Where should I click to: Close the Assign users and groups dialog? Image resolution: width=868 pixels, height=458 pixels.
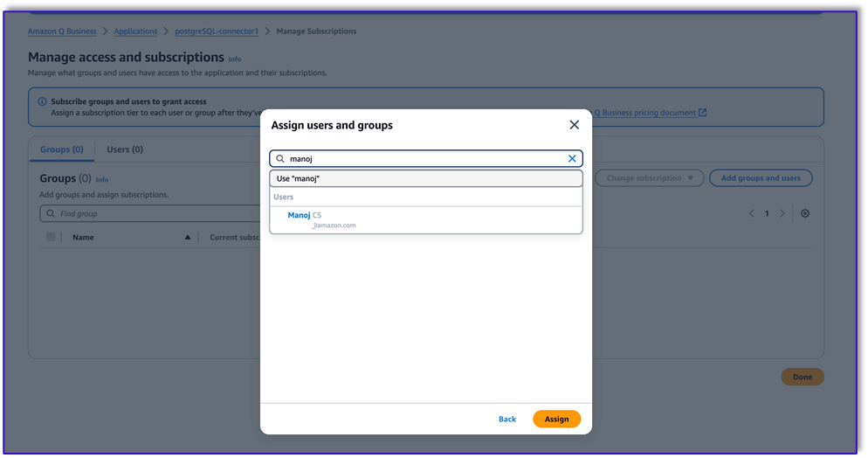[x=574, y=125]
